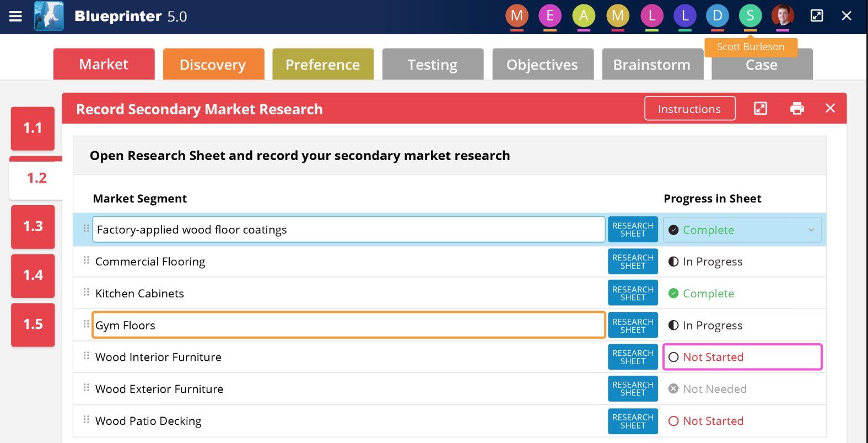The image size is (868, 443).
Task: Close the Record Secondary Market Research panel
Action: (831, 108)
